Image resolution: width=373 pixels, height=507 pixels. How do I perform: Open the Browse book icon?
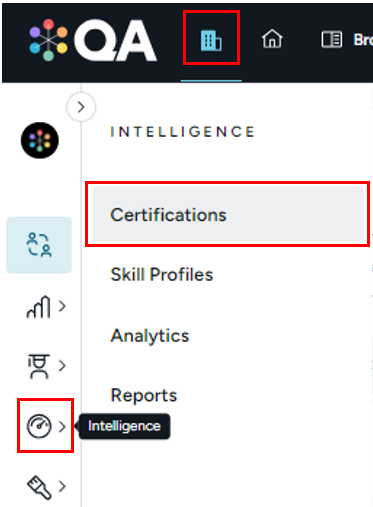[x=331, y=40]
